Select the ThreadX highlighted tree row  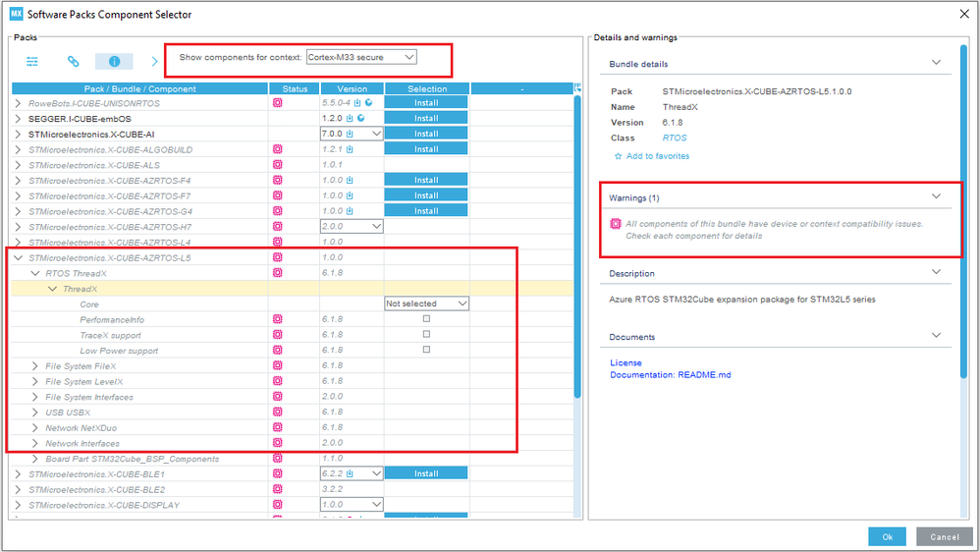[293, 289]
